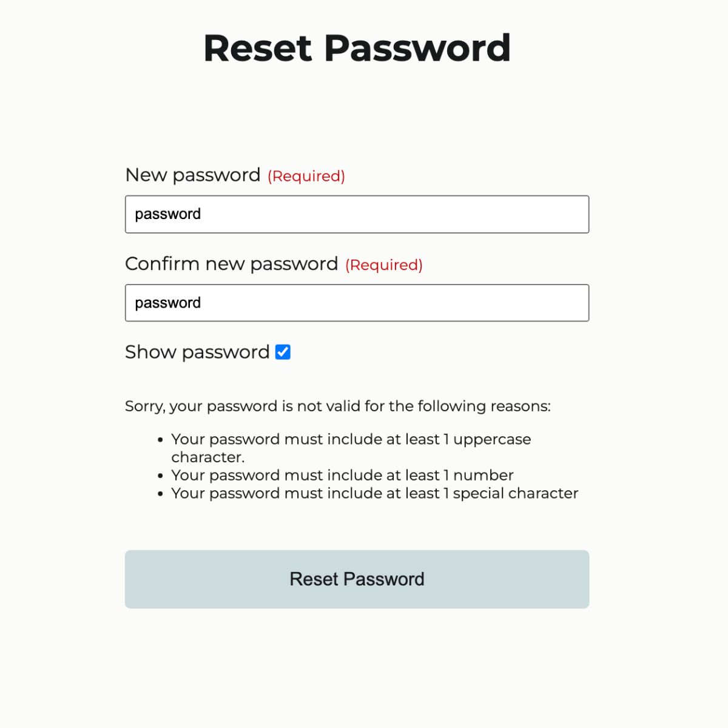Viewport: 728px width, 728px height.
Task: Click the uppercase character requirement message
Action: pyautogui.click(x=352, y=439)
